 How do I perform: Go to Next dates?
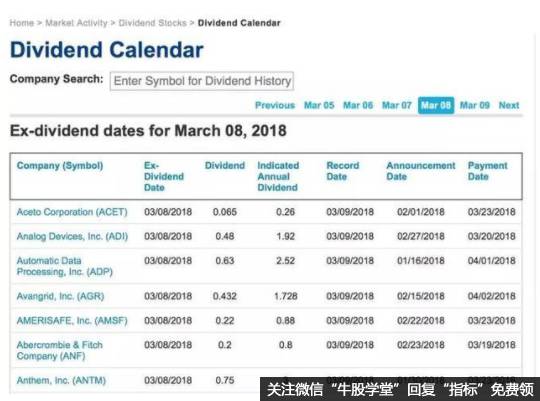pyautogui.click(x=509, y=105)
